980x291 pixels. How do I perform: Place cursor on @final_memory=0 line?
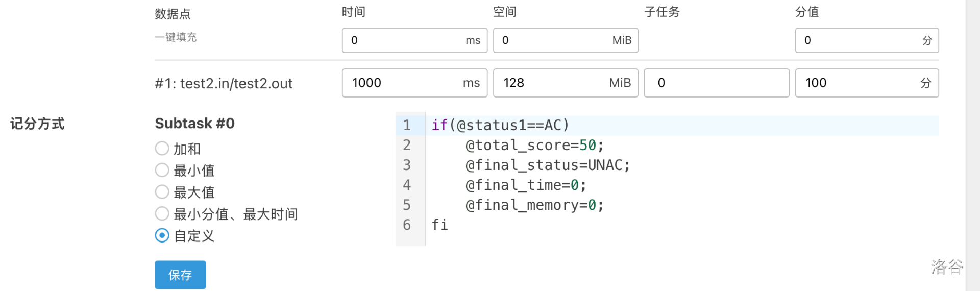(534, 205)
